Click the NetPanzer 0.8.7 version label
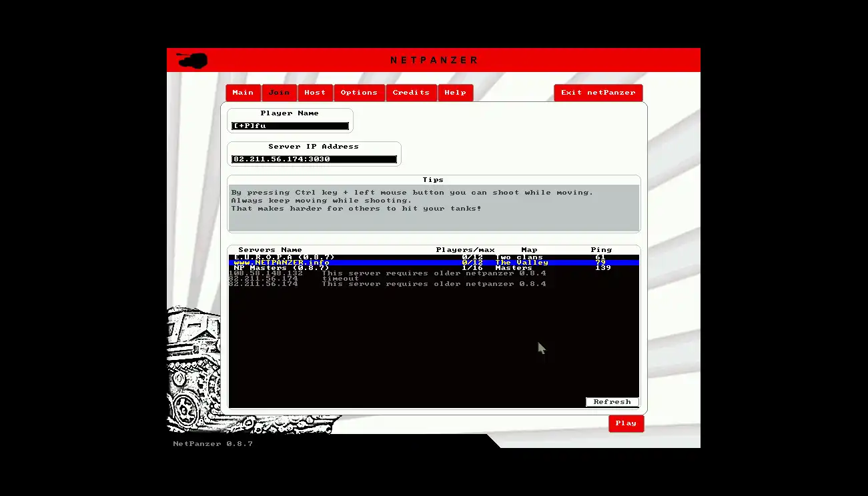 (213, 444)
